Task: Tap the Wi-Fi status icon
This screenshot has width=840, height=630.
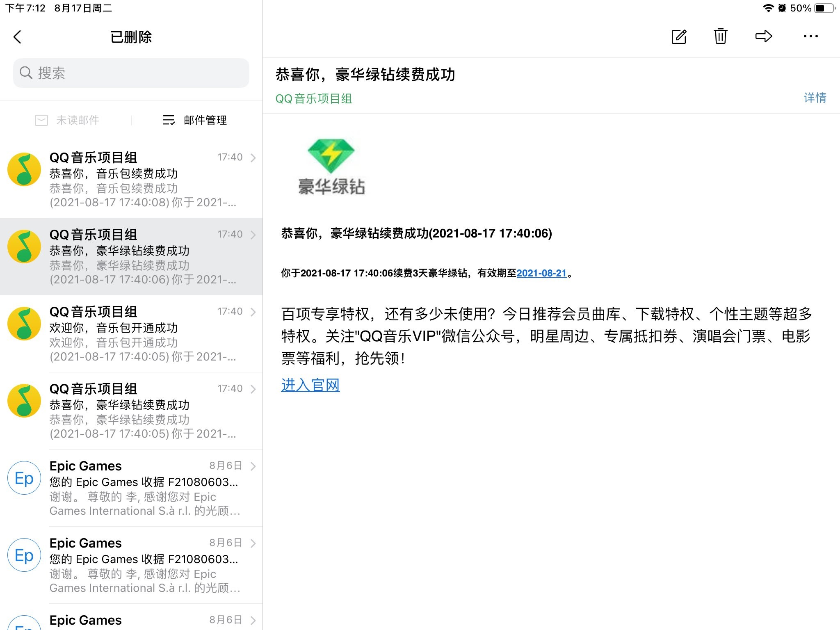Action: coord(768,8)
